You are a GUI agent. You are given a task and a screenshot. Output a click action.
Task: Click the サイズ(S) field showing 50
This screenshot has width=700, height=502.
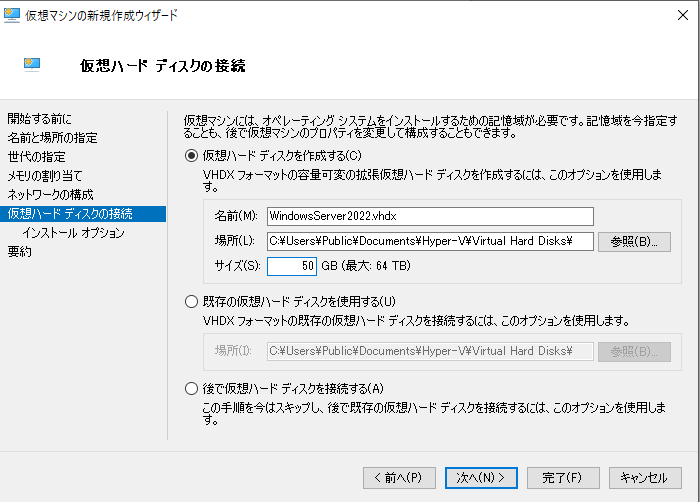point(292,266)
